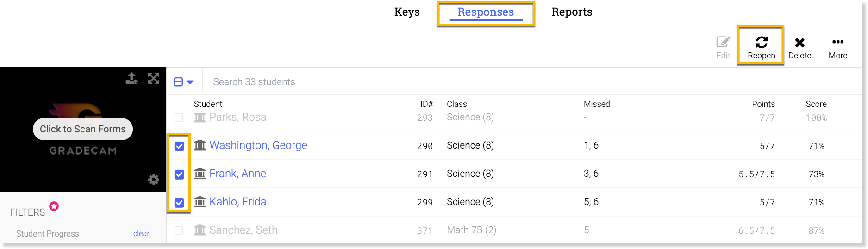Click the upload icon in scanner panel
The width and height of the screenshot is (868, 249).
coord(131,78)
